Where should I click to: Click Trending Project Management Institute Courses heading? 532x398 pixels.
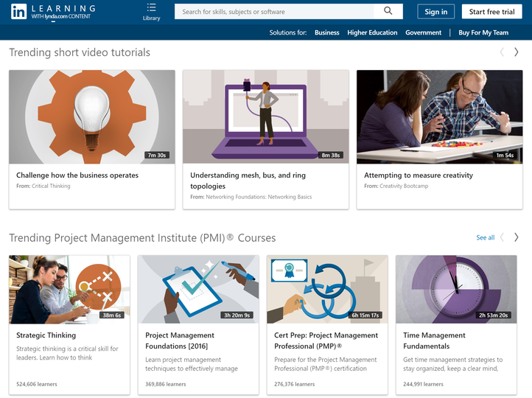point(142,237)
